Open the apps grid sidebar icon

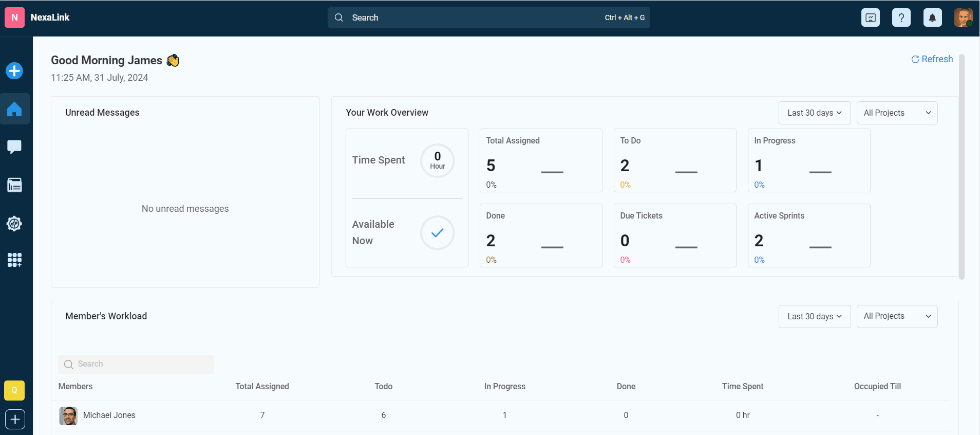point(14,260)
